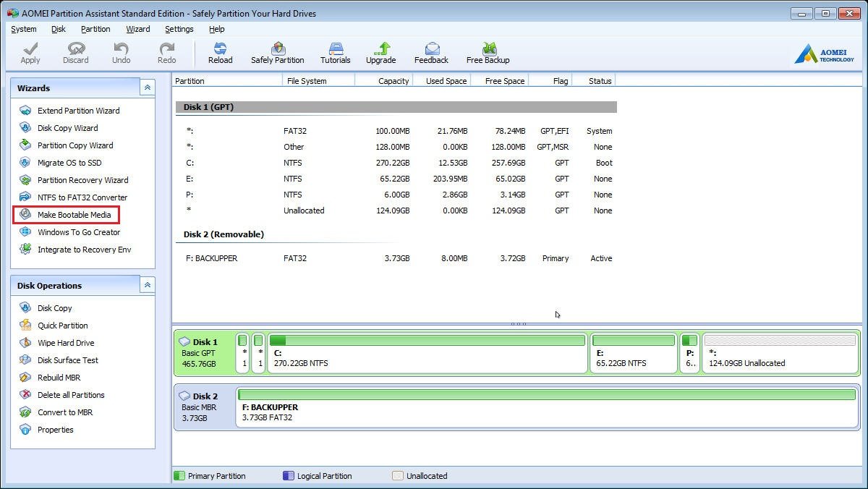The width and height of the screenshot is (868, 489).
Task: Click the Feedback envelope icon
Action: 431,49
